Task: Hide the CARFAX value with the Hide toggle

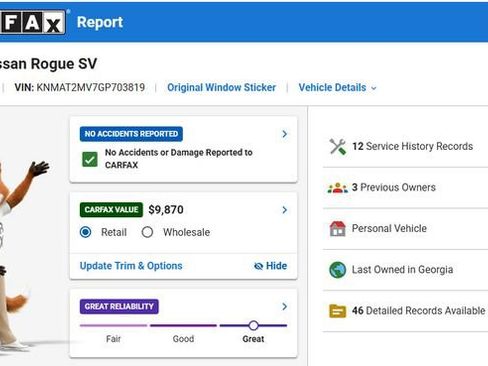Action: tap(270, 266)
